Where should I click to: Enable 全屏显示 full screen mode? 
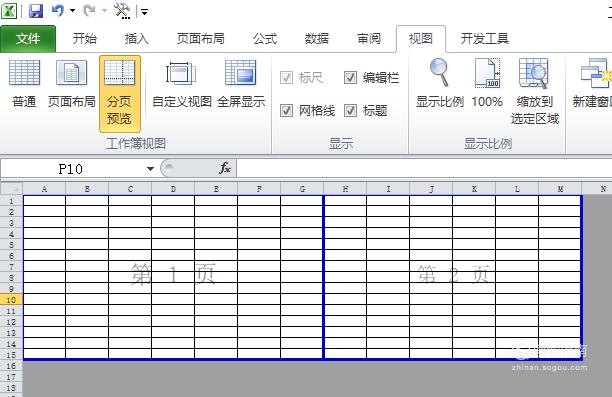(241, 84)
